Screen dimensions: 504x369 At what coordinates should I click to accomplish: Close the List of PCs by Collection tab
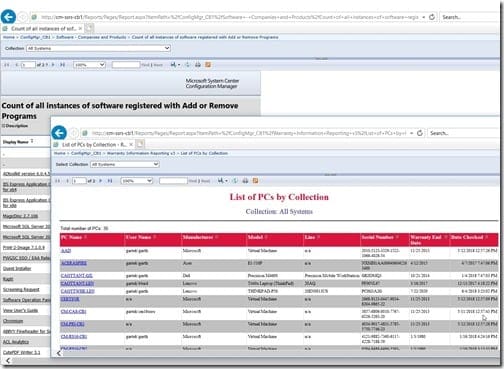131,144
